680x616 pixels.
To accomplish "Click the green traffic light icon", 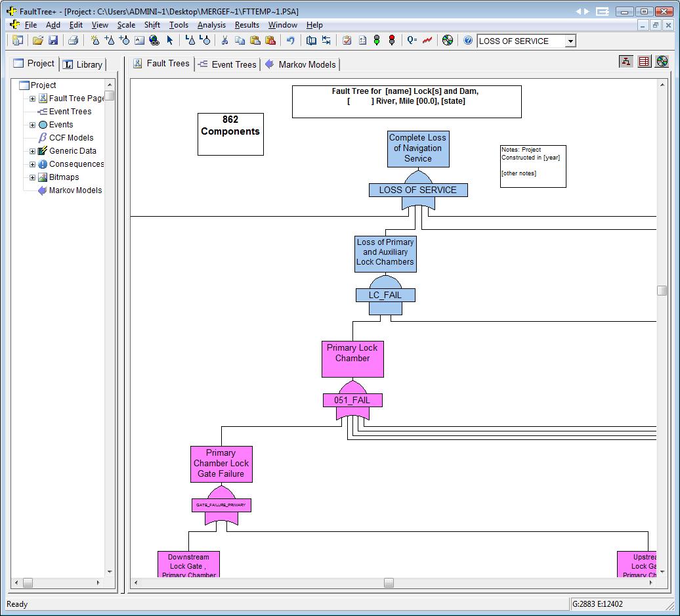I will (x=377, y=41).
